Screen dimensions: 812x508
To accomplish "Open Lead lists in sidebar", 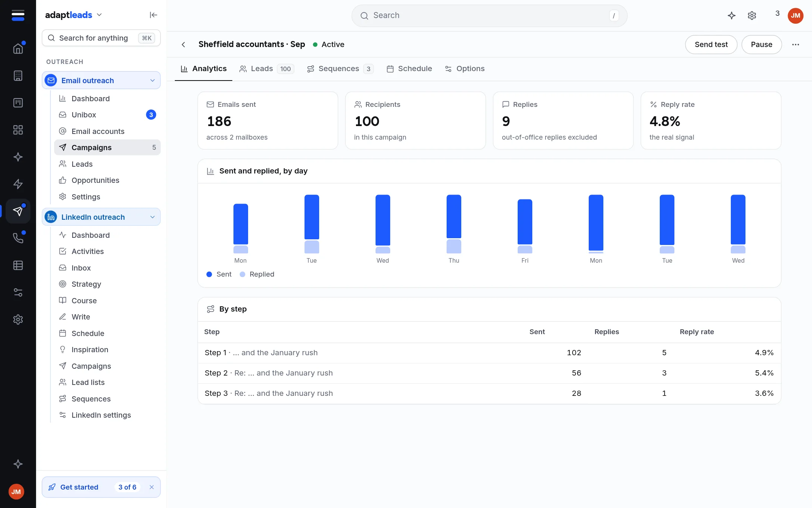I will (x=107, y=382).
